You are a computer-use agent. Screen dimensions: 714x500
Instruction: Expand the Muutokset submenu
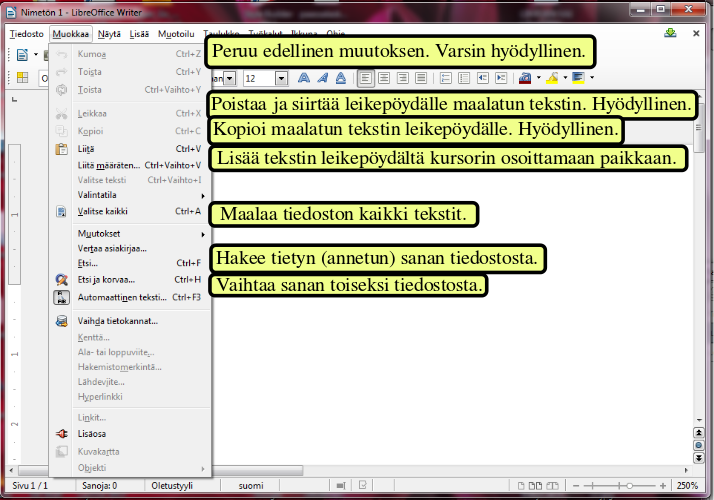point(130,234)
